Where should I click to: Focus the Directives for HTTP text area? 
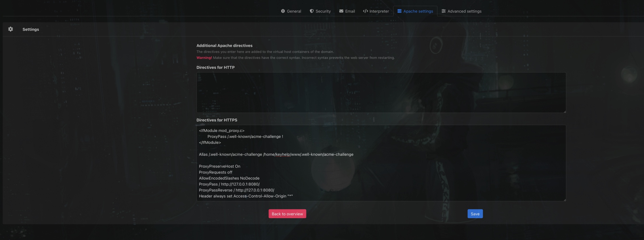[x=381, y=92]
